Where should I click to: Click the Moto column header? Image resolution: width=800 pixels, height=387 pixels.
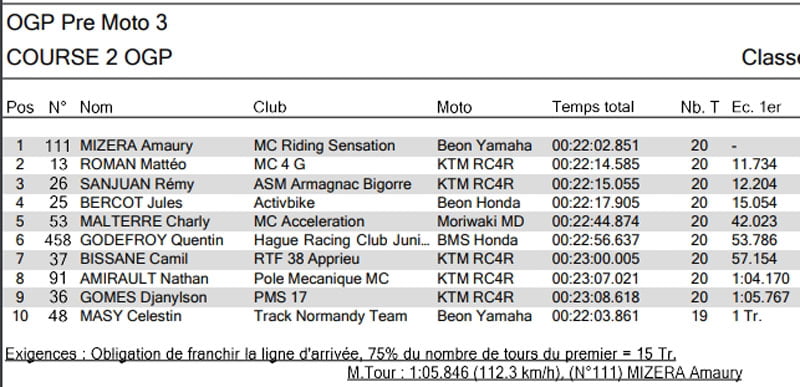(x=454, y=107)
